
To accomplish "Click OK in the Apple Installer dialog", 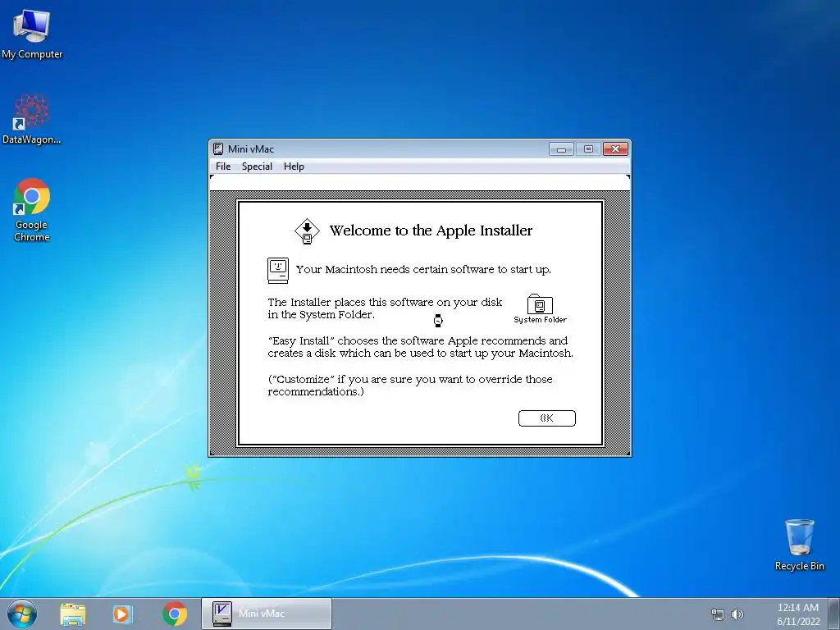I will coord(547,418).
